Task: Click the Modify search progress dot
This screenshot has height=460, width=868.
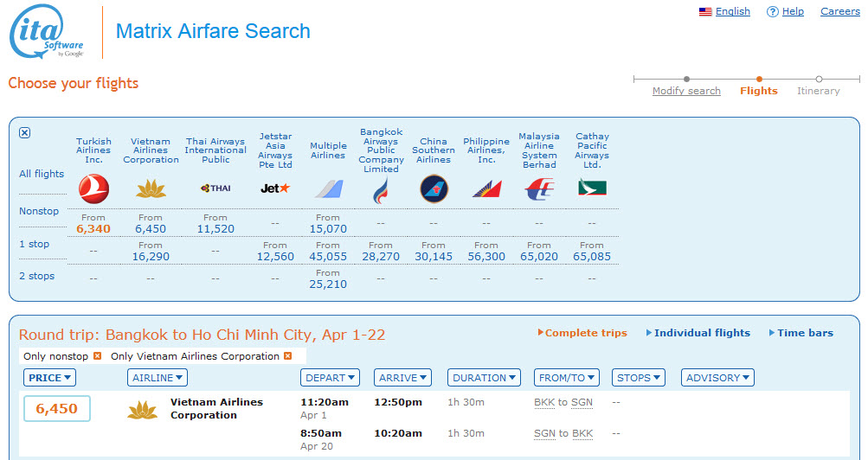Action: (x=686, y=79)
